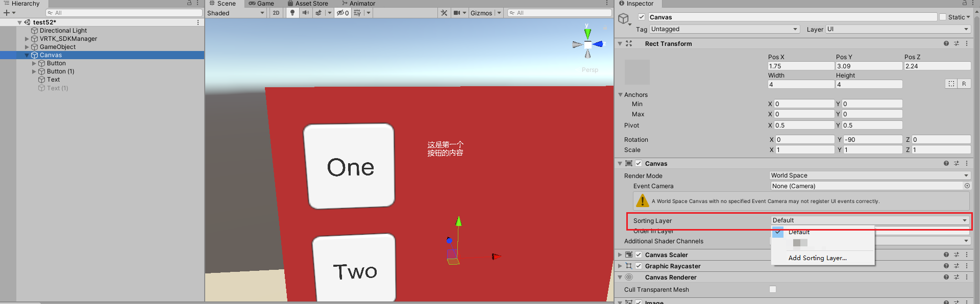Open Event Camera object picker circle
This screenshot has width=980, height=304.
pyautogui.click(x=967, y=186)
